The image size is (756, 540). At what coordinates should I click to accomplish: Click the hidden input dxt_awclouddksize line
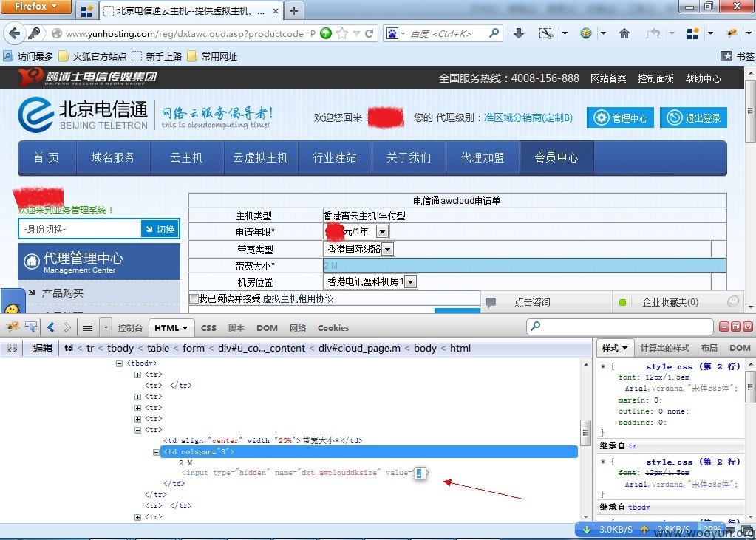pos(304,473)
